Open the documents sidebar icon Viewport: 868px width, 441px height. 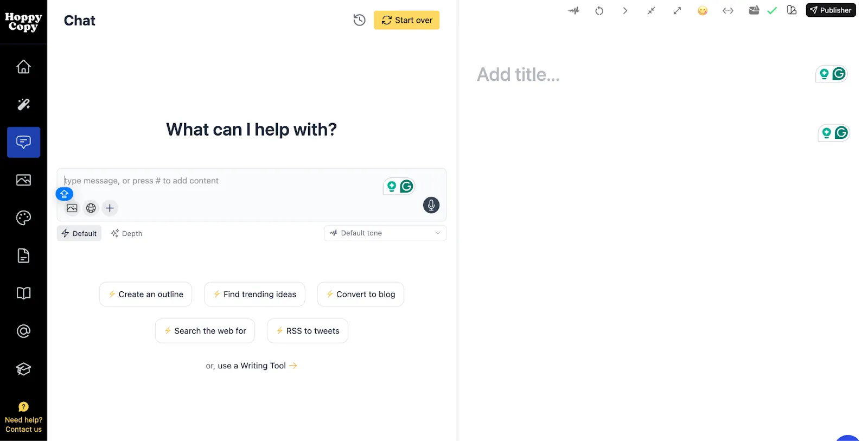click(x=23, y=255)
